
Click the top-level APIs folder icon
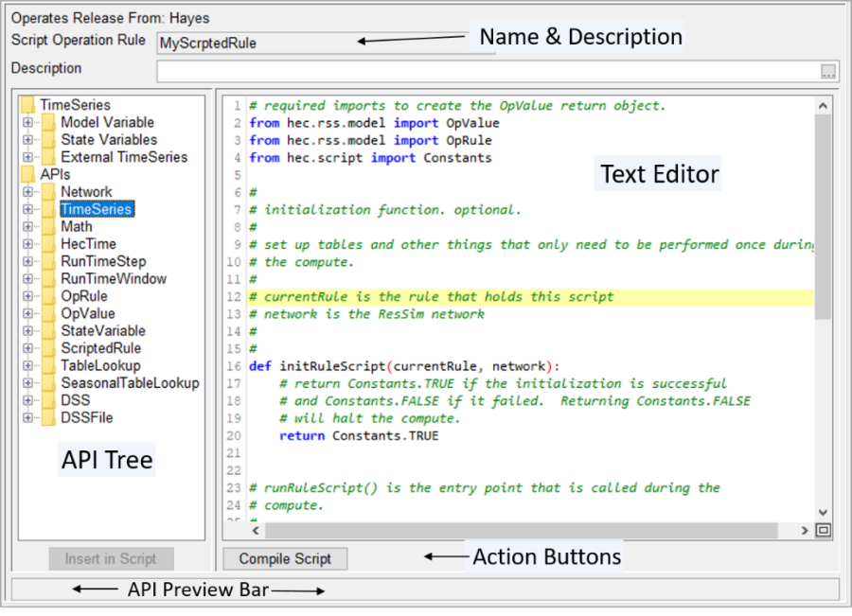(27, 175)
